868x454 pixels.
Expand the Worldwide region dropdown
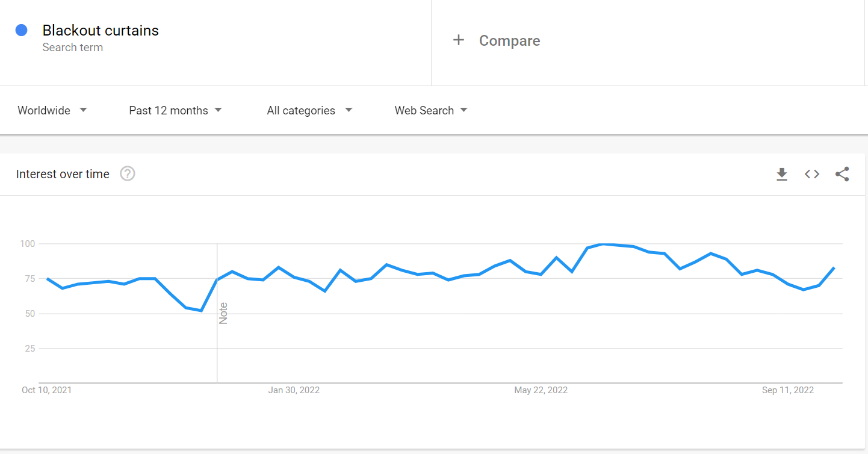[x=52, y=110]
